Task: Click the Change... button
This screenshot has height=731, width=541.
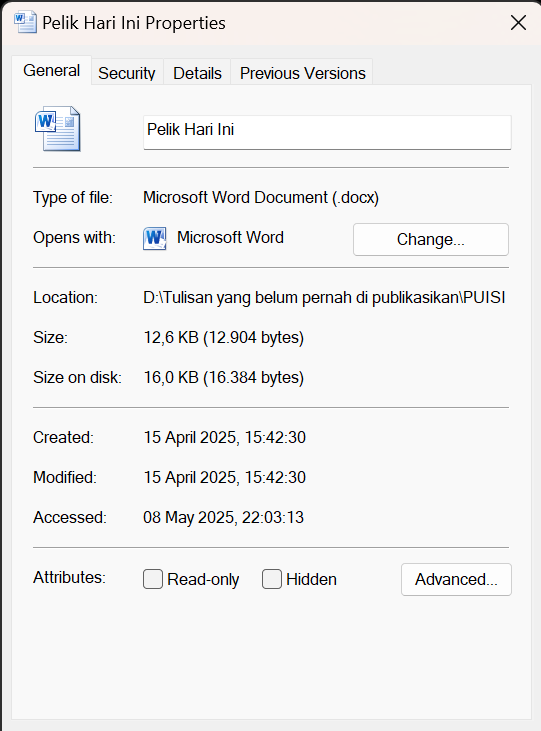Action: coord(431,239)
